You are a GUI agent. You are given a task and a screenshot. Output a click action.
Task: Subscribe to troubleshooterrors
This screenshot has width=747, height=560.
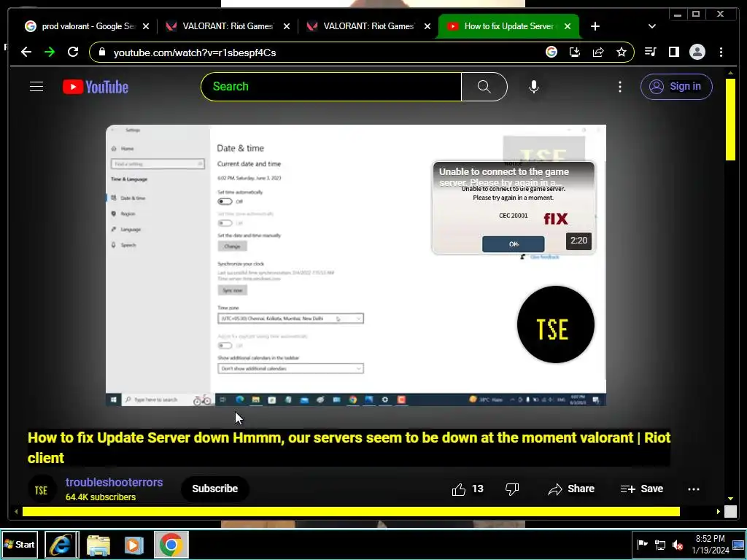[x=215, y=489]
